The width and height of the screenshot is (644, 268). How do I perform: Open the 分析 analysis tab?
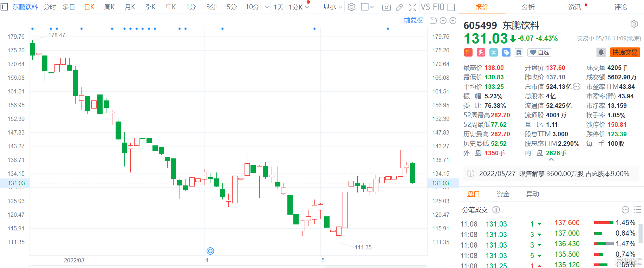(528, 7)
